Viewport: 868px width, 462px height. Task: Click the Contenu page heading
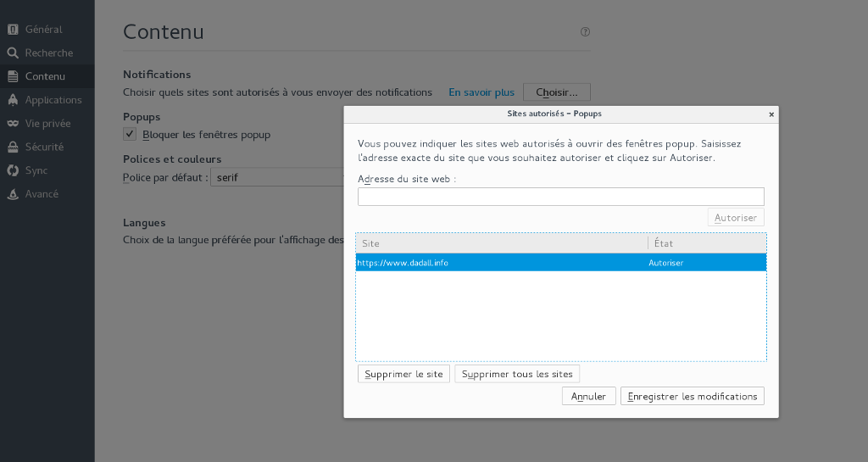click(164, 31)
